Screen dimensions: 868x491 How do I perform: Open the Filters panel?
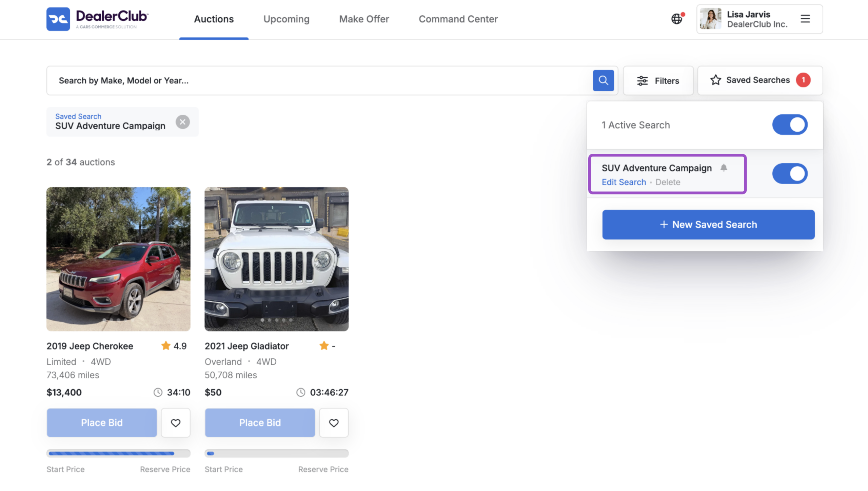pos(658,80)
